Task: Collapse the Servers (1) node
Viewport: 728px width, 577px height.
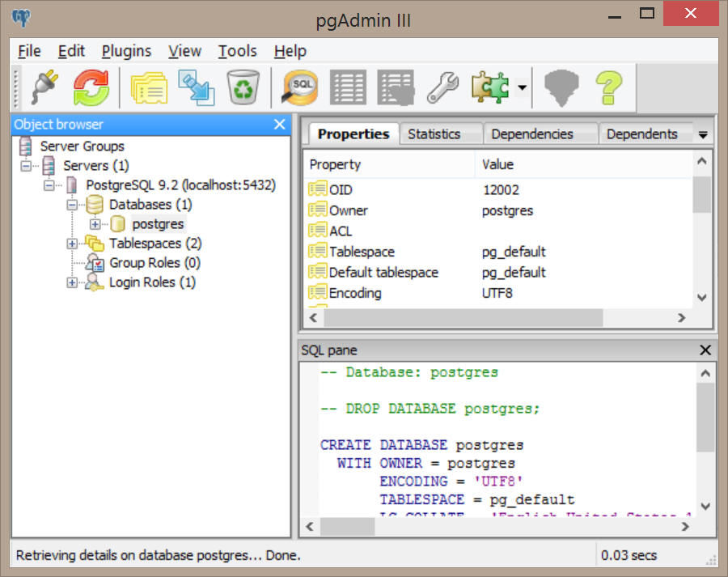Action: [x=26, y=166]
